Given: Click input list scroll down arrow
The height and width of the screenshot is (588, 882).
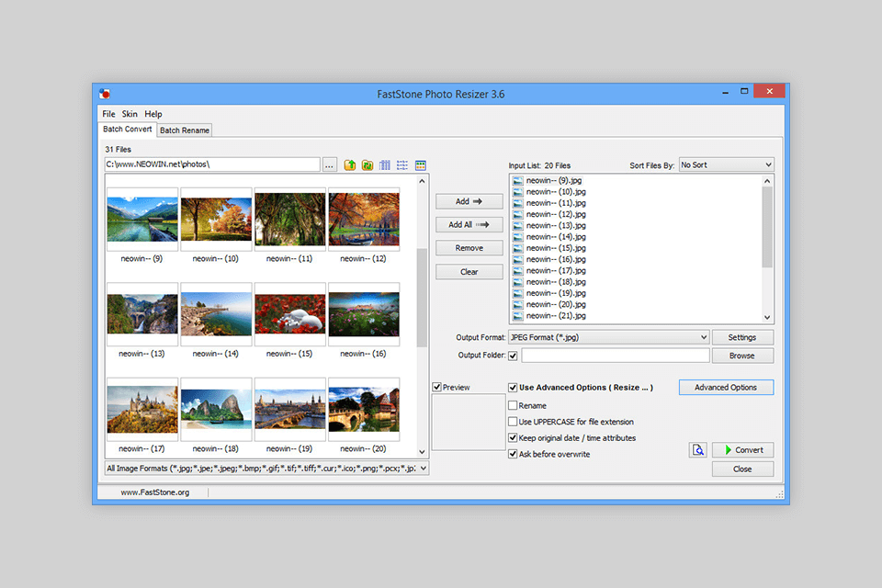Looking at the screenshot, I should point(767,317).
